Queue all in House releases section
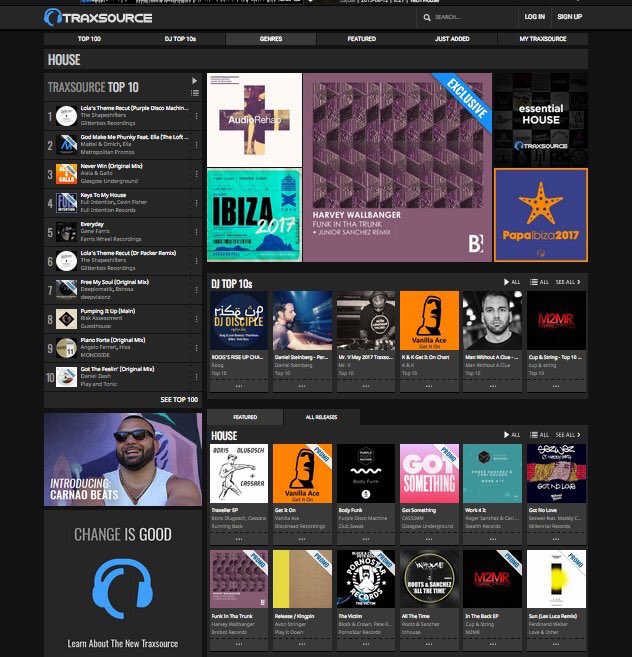 pos(539,435)
